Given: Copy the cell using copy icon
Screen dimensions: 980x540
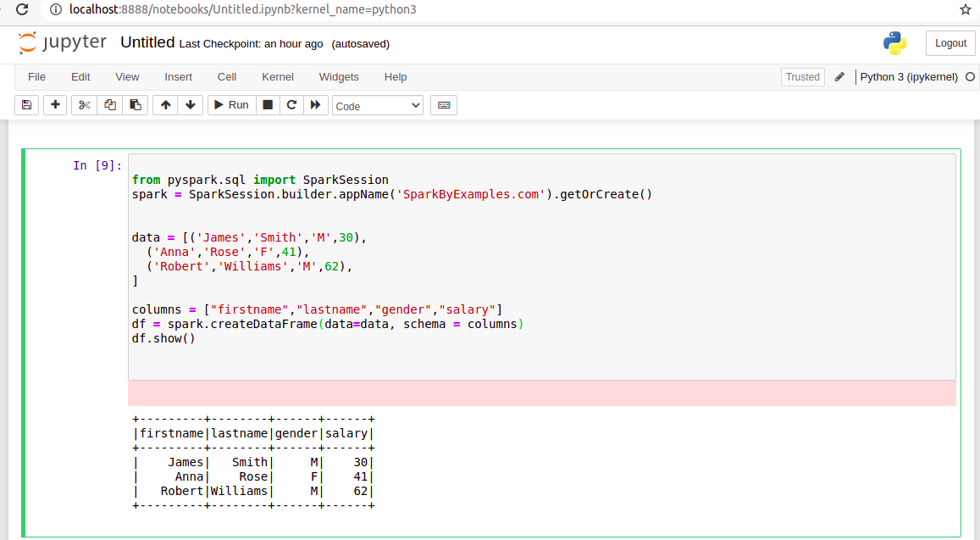Looking at the screenshot, I should 110,104.
